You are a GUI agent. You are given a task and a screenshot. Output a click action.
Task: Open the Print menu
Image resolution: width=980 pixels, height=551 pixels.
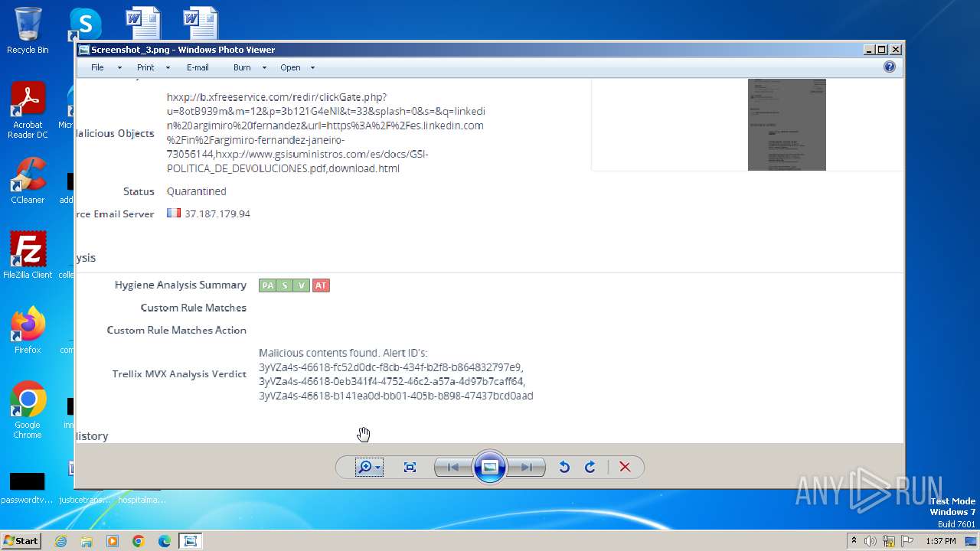(145, 67)
